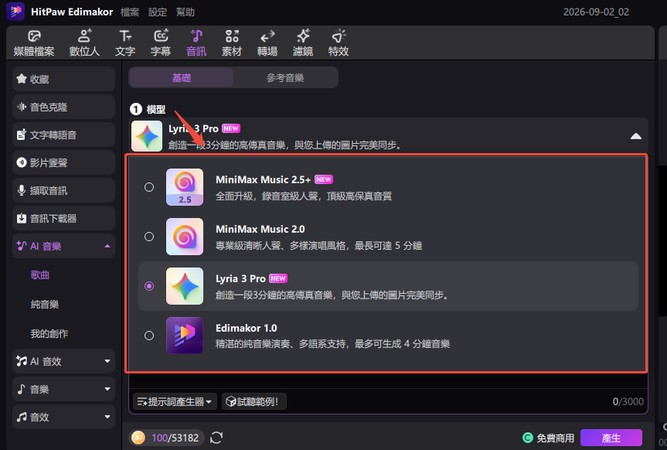
Task: Switch to the 參考音樂 reference music tab
Action: (285, 78)
